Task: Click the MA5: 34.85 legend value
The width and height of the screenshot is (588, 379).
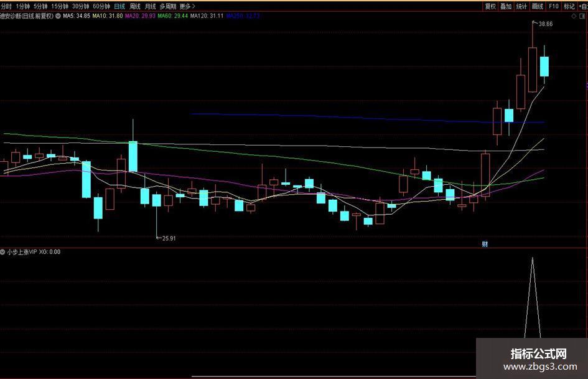Action: 77,16
